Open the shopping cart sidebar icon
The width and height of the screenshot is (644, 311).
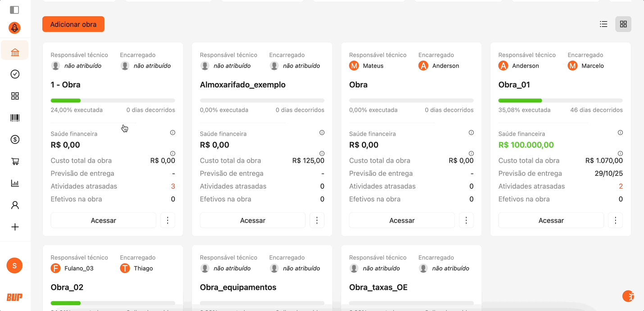coord(15,161)
